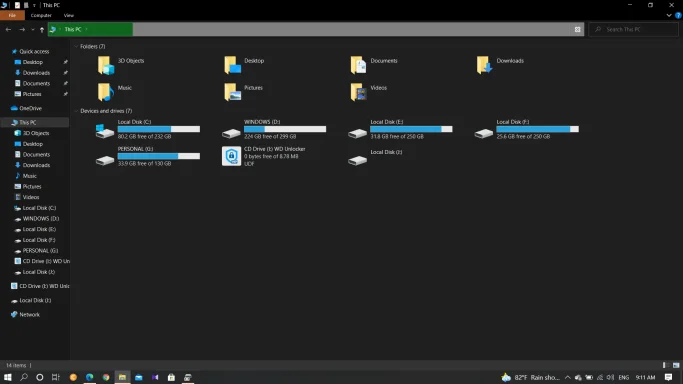Go up one level with Up arrow
Image resolution: width=683 pixels, height=384 pixels.
[42, 30]
